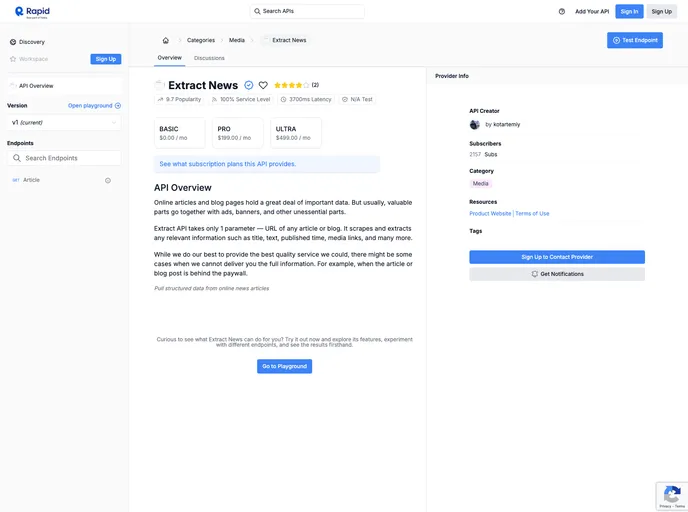The height and width of the screenshot is (512, 688).
Task: Click the Sign In button
Action: [629, 11]
